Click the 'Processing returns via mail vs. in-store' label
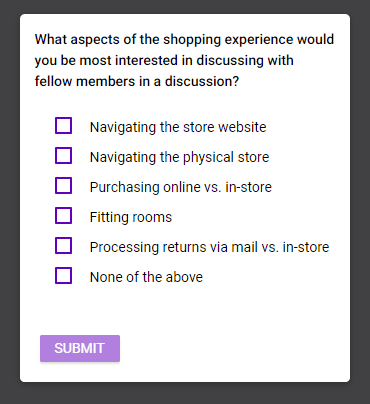Screen dimensions: 370x404 tap(209, 247)
